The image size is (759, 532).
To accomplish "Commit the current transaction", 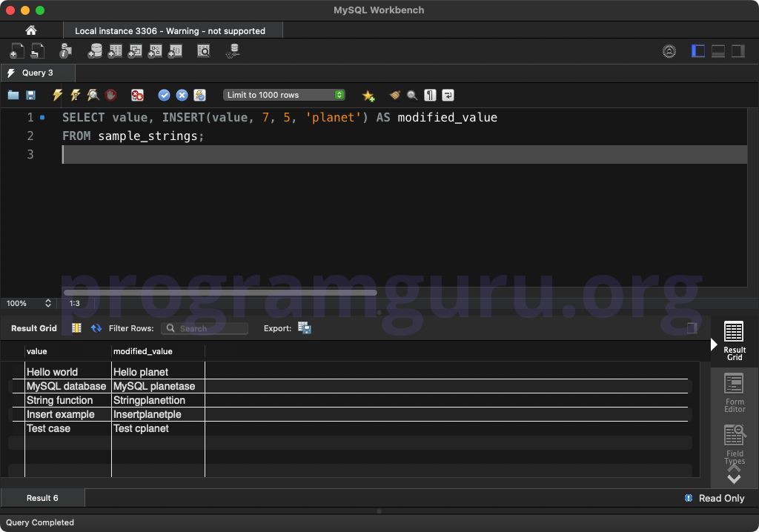I will tap(164, 95).
